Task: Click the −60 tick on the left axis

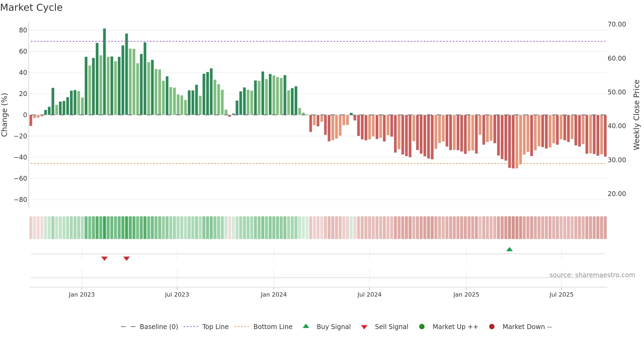Action: [20, 179]
